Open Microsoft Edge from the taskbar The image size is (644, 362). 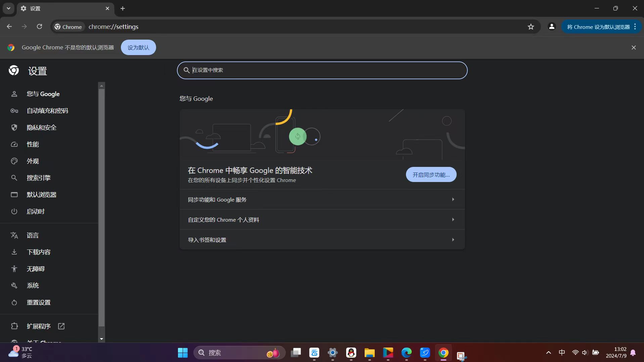(406, 353)
